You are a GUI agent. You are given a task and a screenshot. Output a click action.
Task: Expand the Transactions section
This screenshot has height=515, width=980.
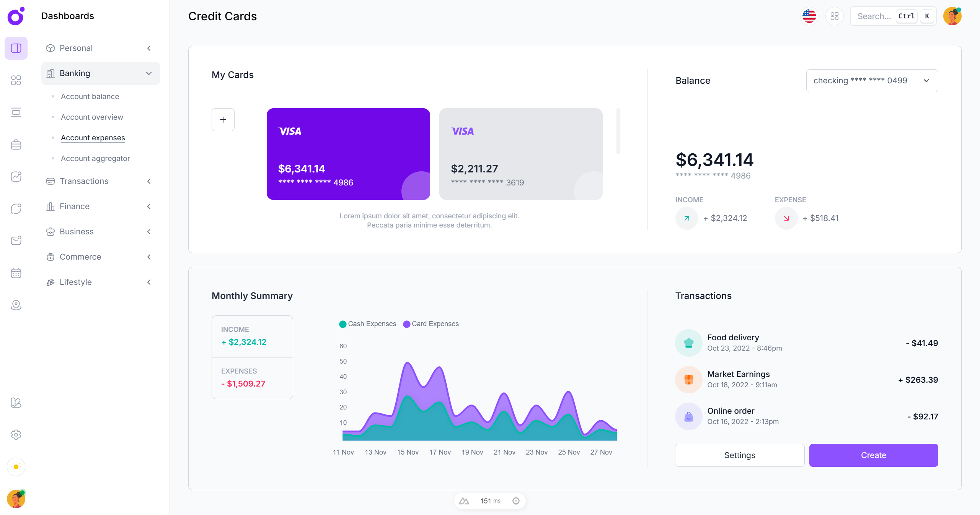click(100, 181)
